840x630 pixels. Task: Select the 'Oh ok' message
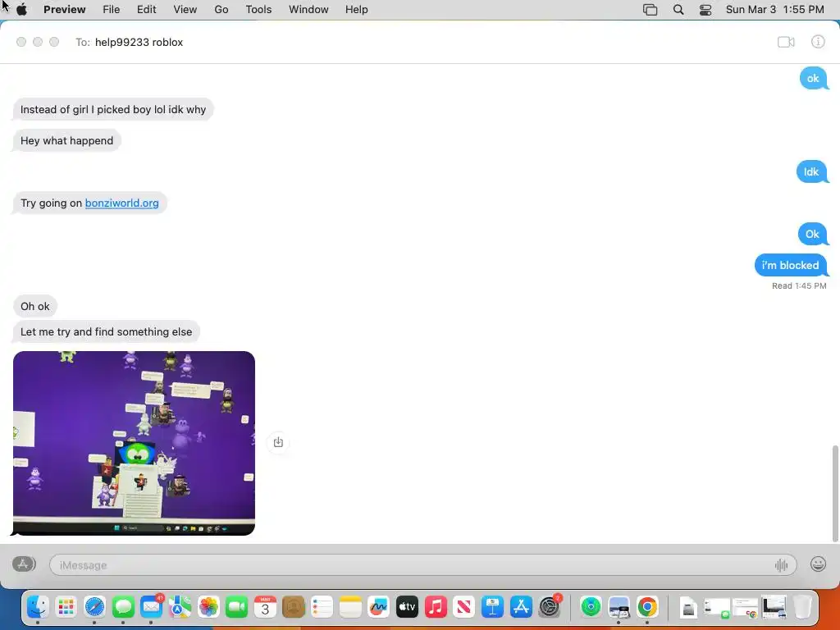click(x=34, y=307)
